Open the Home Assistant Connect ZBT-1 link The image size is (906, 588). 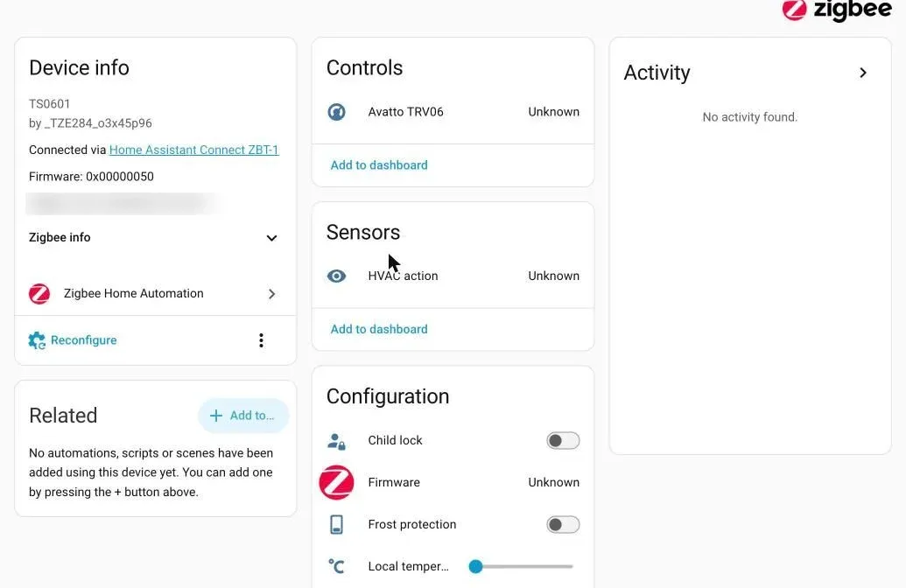pyautogui.click(x=194, y=150)
